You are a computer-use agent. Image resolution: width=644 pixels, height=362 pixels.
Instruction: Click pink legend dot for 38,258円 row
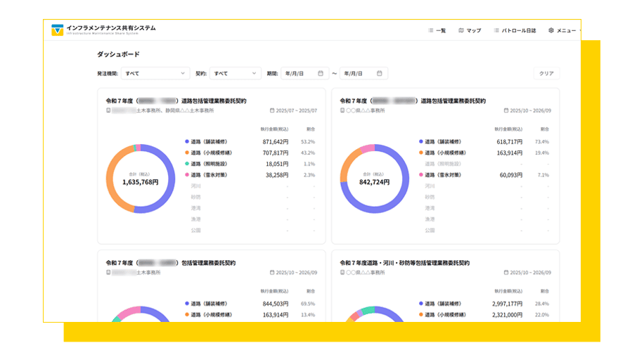tap(187, 175)
